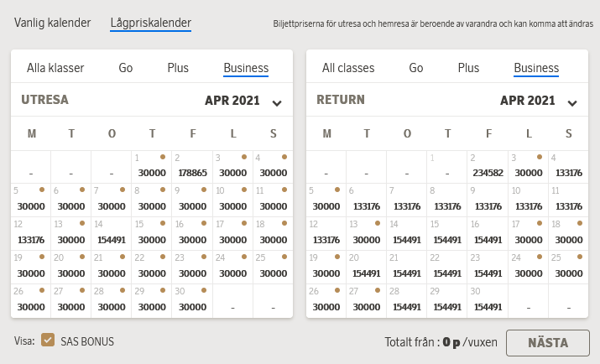Expand the Utresa APR 2021 month dropdown

(277, 103)
